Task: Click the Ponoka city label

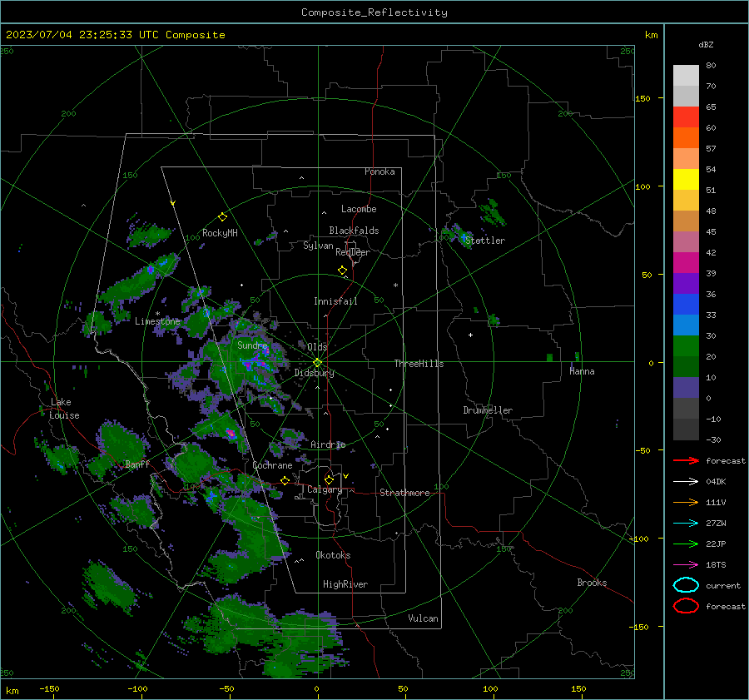Action: point(379,171)
